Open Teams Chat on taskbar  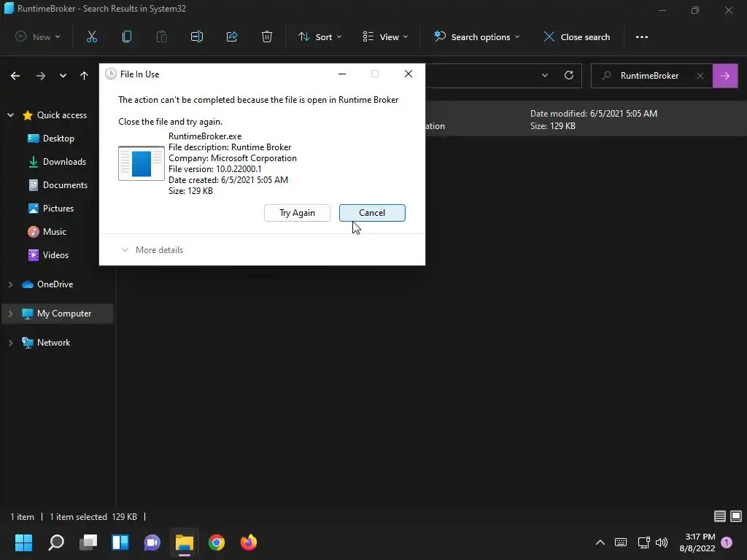point(152,542)
